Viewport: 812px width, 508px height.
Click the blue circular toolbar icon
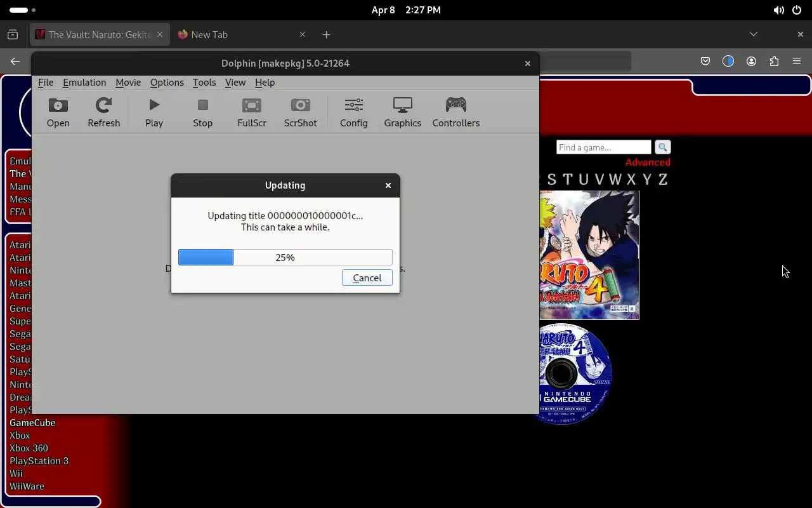coord(728,61)
